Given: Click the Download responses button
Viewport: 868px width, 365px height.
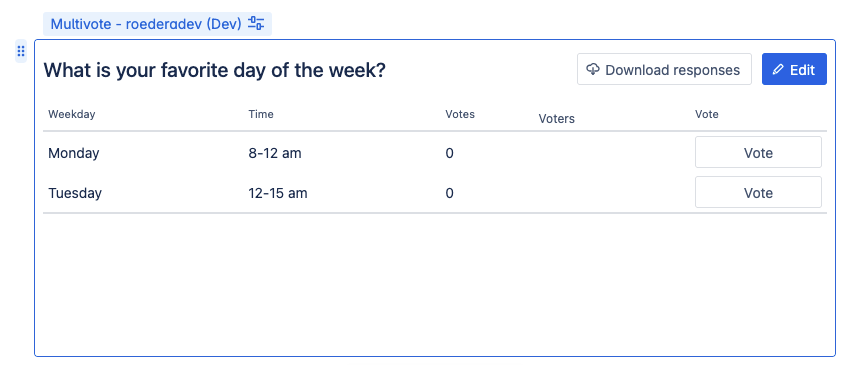Looking at the screenshot, I should [x=664, y=69].
